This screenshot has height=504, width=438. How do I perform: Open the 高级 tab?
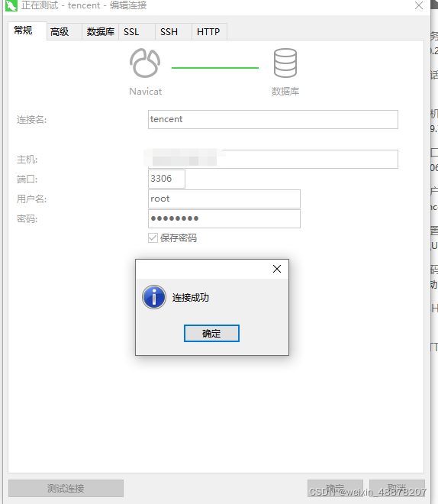tap(64, 32)
